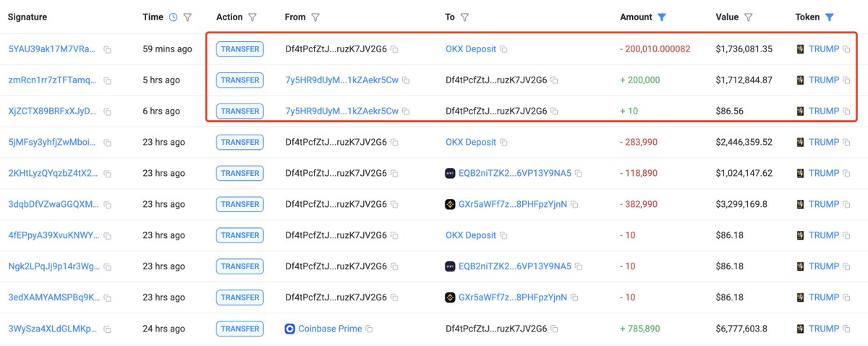The width and height of the screenshot is (868, 346).
Task: Open OKX Deposit in the first row
Action: [x=471, y=49]
